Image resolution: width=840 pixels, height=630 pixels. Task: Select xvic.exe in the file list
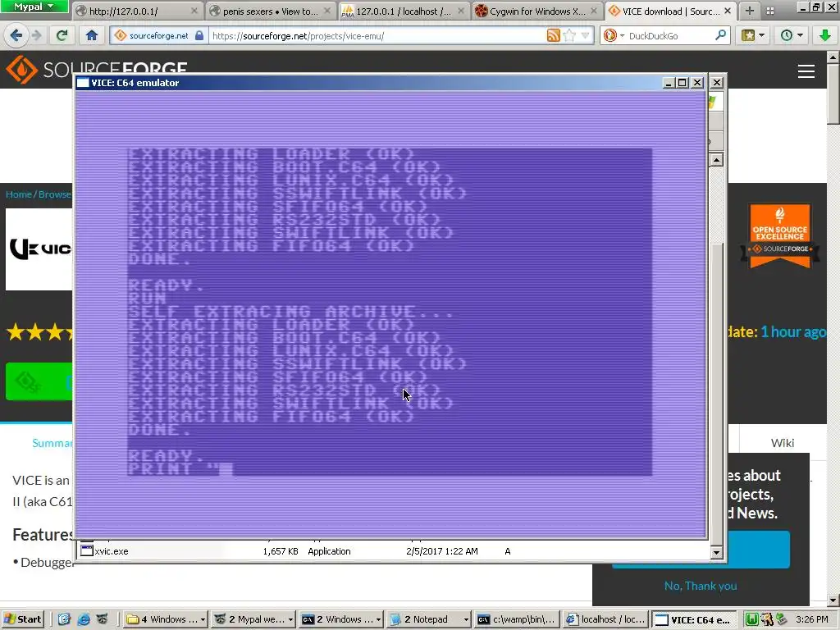[x=112, y=551]
